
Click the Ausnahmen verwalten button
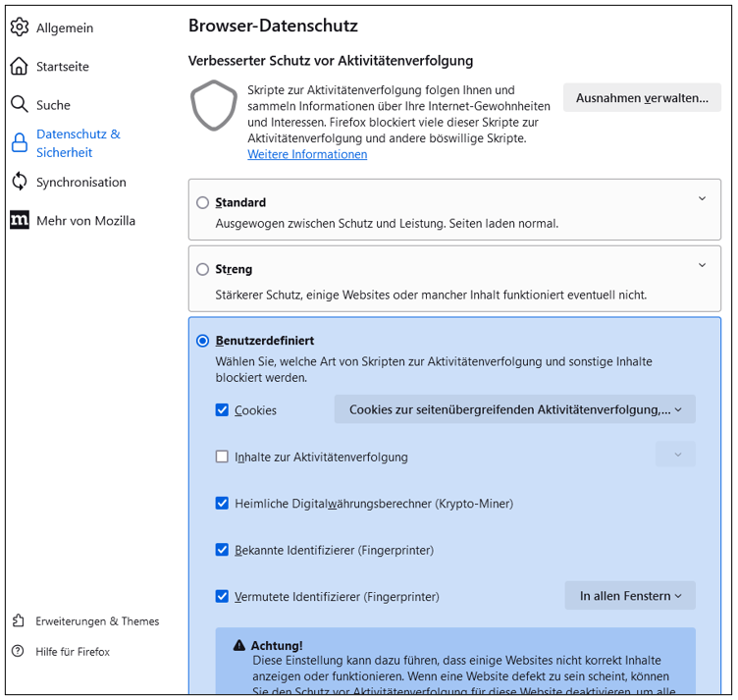coord(642,98)
